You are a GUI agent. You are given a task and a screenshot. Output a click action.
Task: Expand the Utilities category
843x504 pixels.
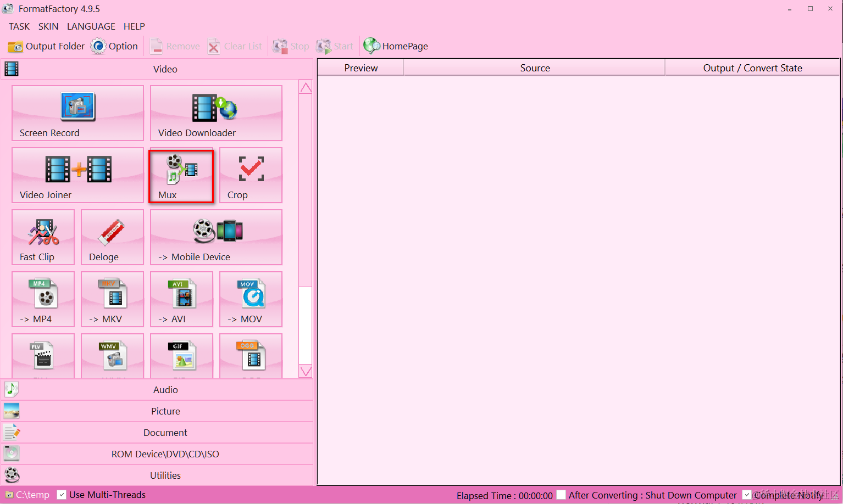click(157, 475)
